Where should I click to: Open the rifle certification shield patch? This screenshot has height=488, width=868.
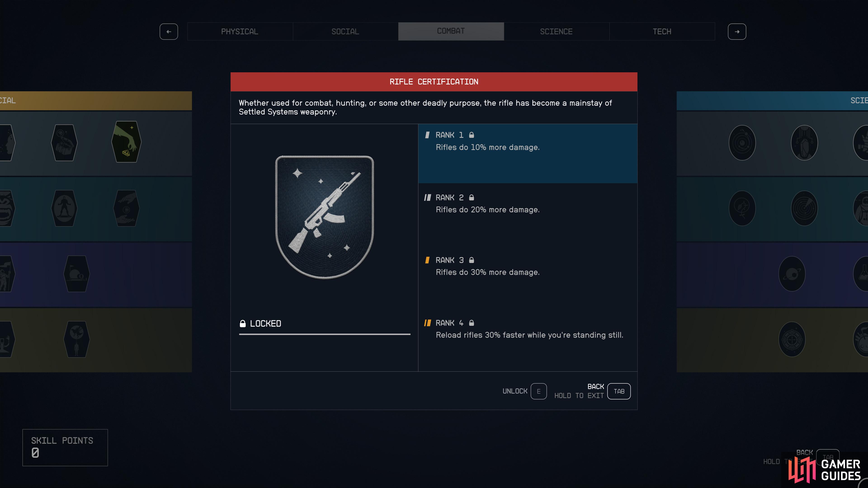pos(325,217)
